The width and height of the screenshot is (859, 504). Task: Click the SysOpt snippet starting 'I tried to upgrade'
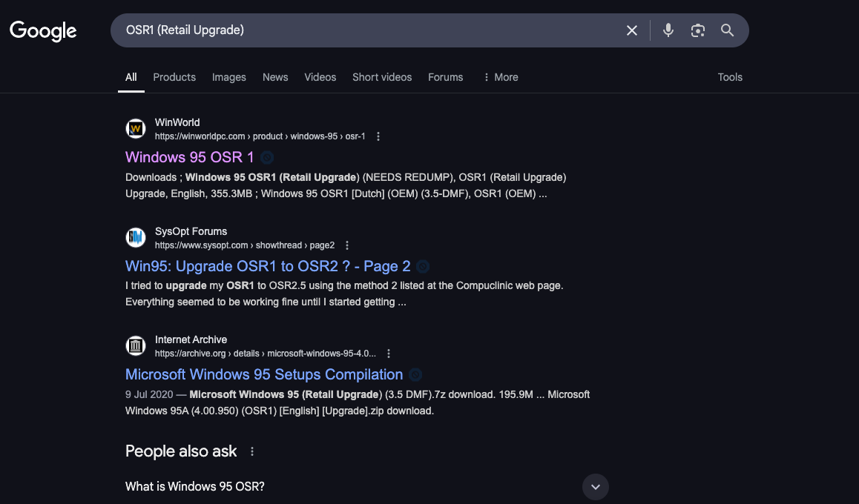tap(344, 294)
